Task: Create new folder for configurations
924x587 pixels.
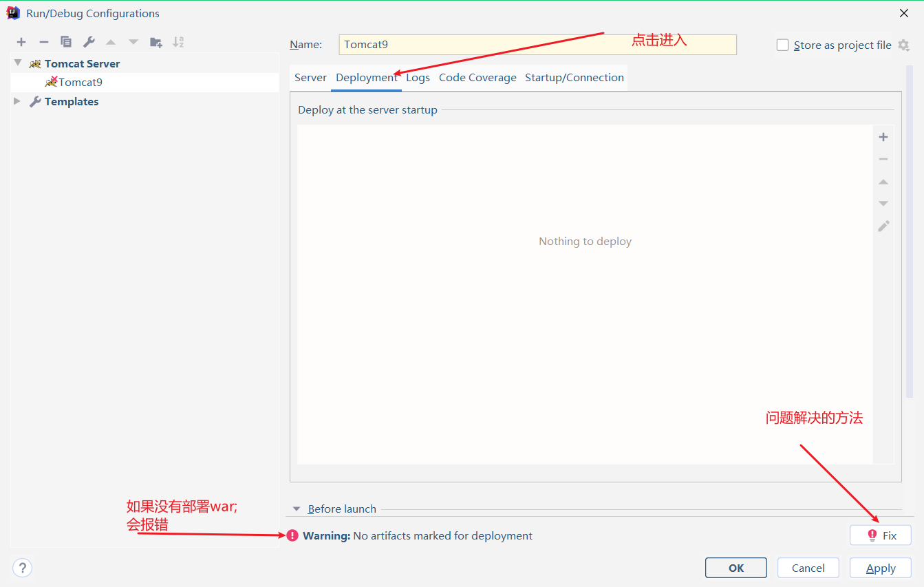Action: [x=156, y=42]
